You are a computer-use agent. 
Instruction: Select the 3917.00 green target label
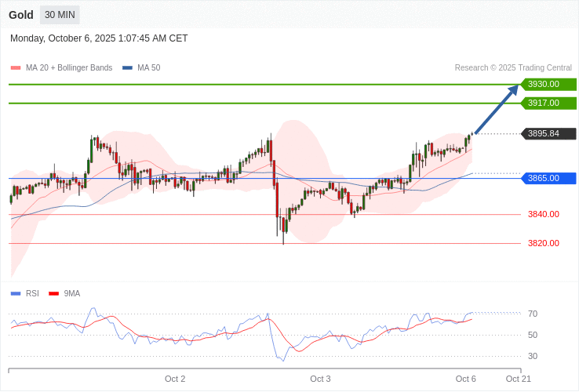click(548, 103)
